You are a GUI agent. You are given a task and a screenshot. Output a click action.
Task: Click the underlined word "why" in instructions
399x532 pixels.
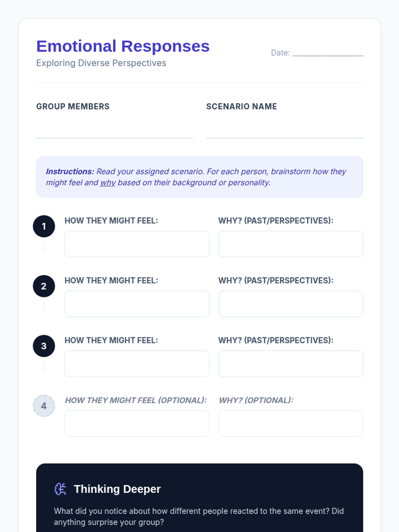(x=108, y=183)
